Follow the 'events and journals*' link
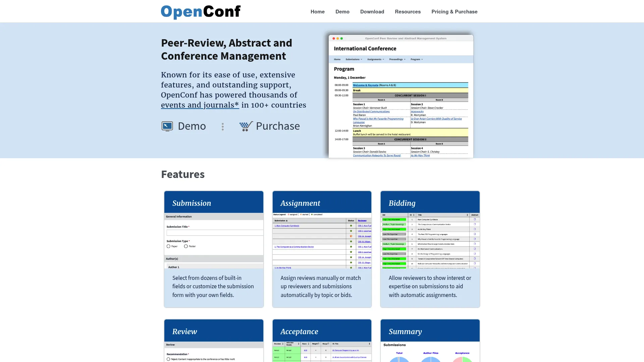This screenshot has width=644, height=362. (x=200, y=105)
